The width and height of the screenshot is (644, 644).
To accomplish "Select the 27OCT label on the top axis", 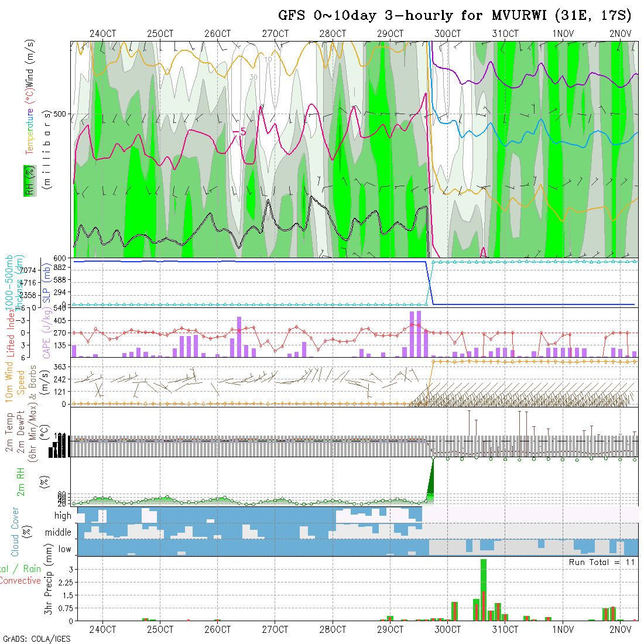I will pos(275,34).
